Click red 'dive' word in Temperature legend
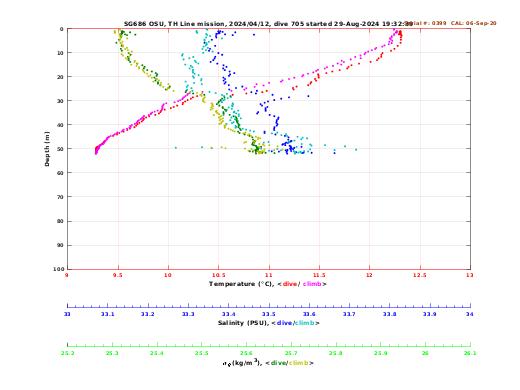The height and width of the screenshot is (390, 520). pos(289,284)
